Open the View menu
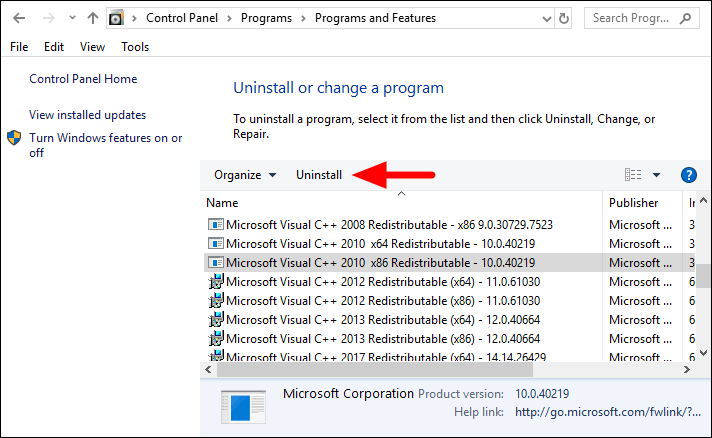Screen dimensions: 712x438 point(92,47)
